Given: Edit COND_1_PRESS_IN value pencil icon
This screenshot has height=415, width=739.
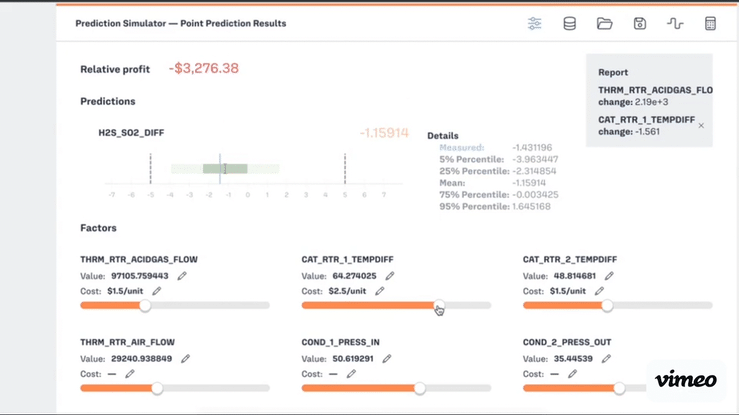Looking at the screenshot, I should coord(387,358).
